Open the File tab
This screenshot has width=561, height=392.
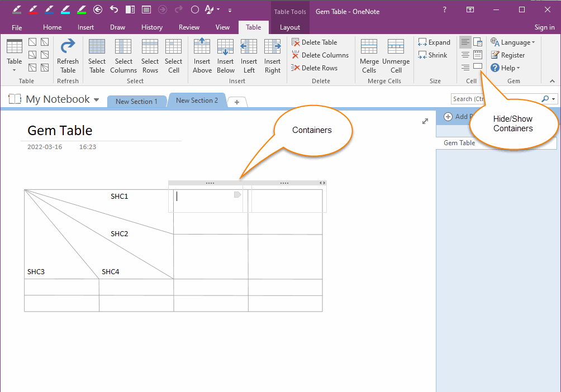[17, 27]
